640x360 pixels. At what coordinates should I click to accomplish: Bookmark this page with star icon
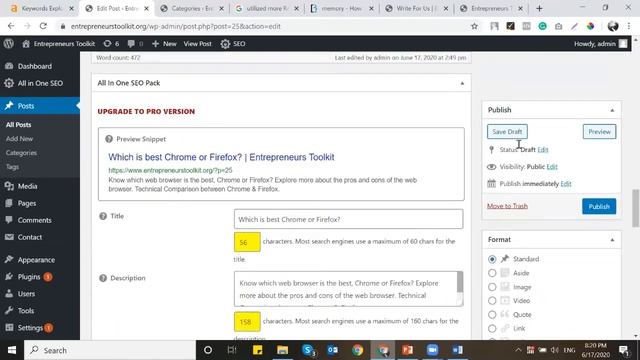[x=474, y=27]
